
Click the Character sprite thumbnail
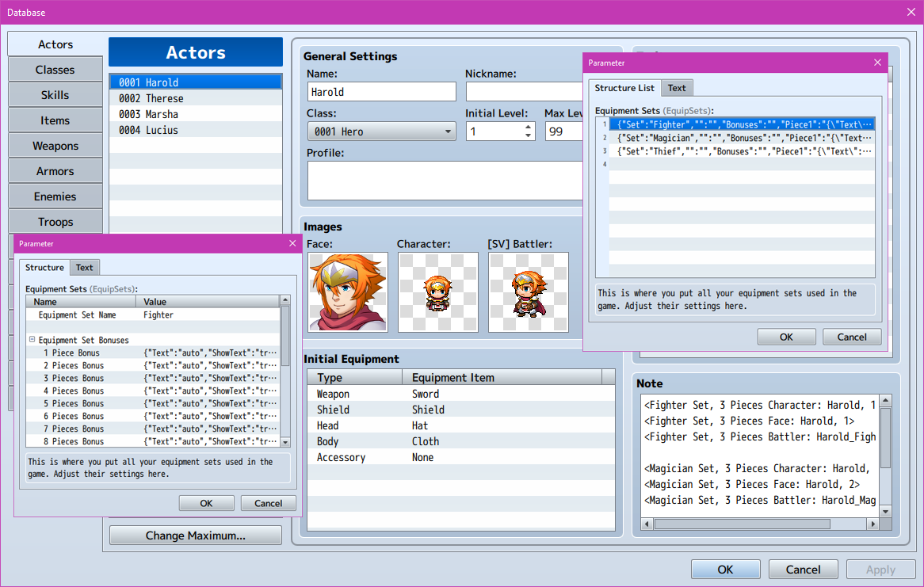pos(438,292)
